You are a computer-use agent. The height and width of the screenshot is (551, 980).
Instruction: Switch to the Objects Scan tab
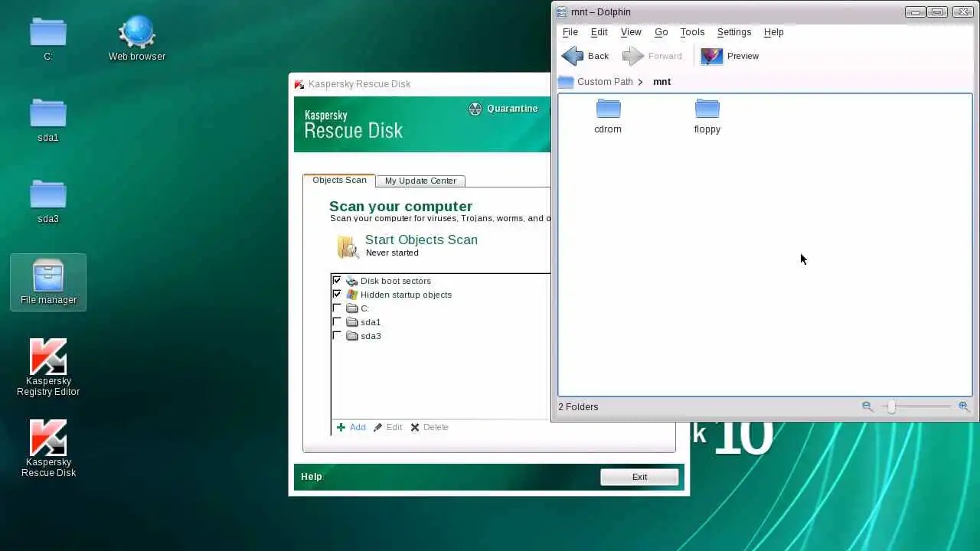coord(339,180)
